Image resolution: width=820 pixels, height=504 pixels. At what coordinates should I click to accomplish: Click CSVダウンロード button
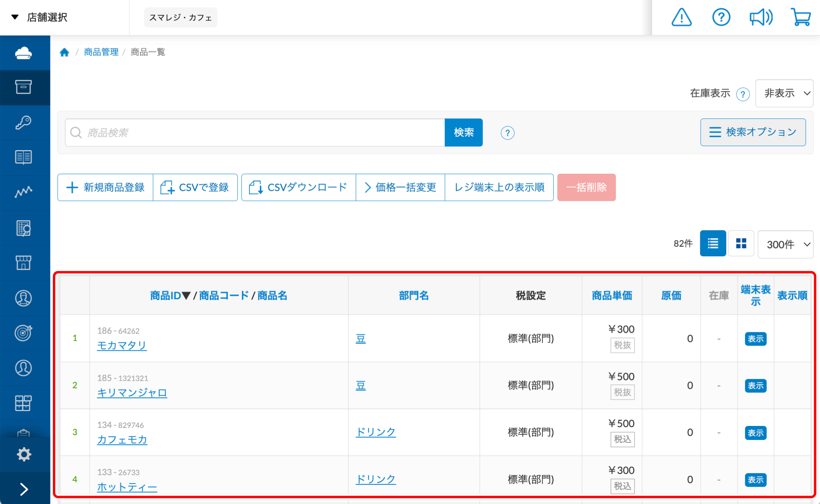(299, 187)
